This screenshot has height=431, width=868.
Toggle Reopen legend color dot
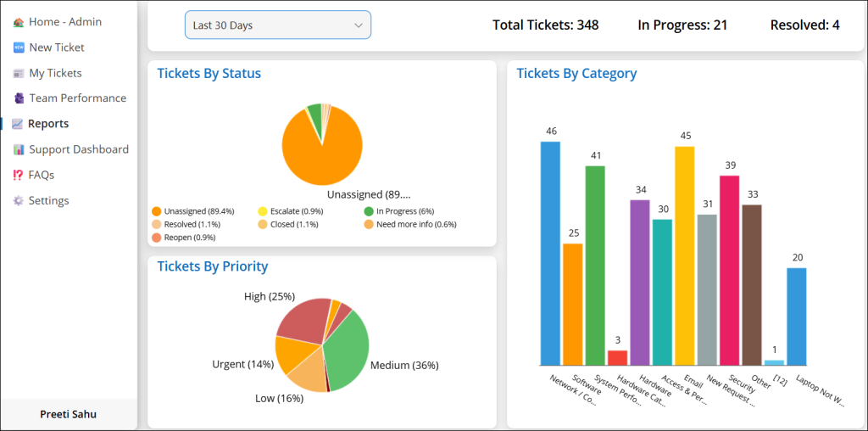156,238
